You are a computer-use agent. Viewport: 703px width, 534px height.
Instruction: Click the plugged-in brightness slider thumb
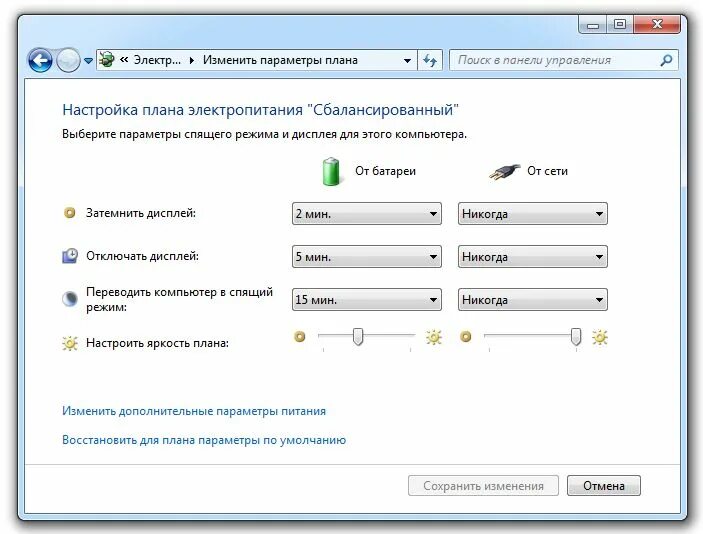point(576,336)
